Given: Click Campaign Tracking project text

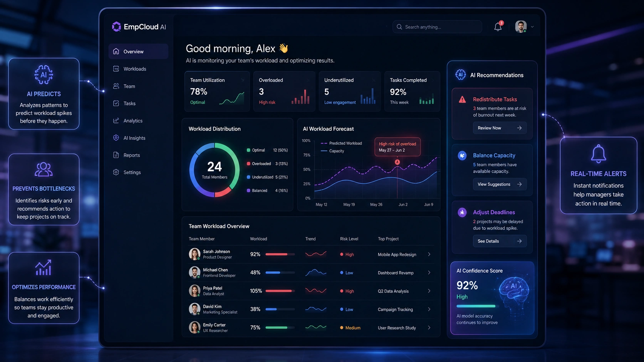Looking at the screenshot, I should (x=395, y=310).
